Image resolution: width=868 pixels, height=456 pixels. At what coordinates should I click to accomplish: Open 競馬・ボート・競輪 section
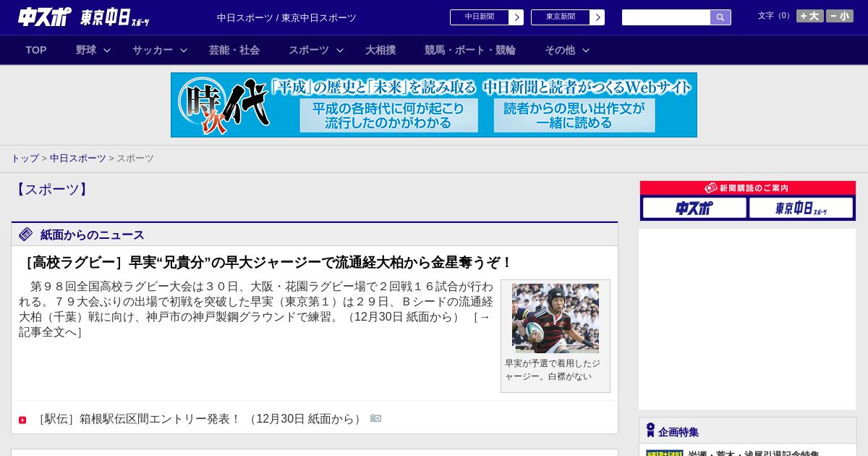(470, 50)
